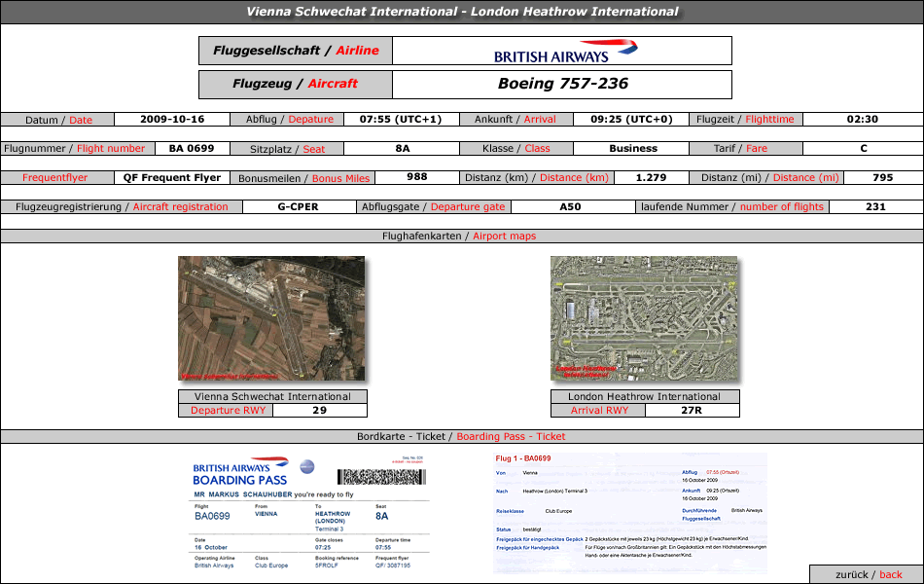Select the aircraft text Boeing 757-236

pos(563,84)
